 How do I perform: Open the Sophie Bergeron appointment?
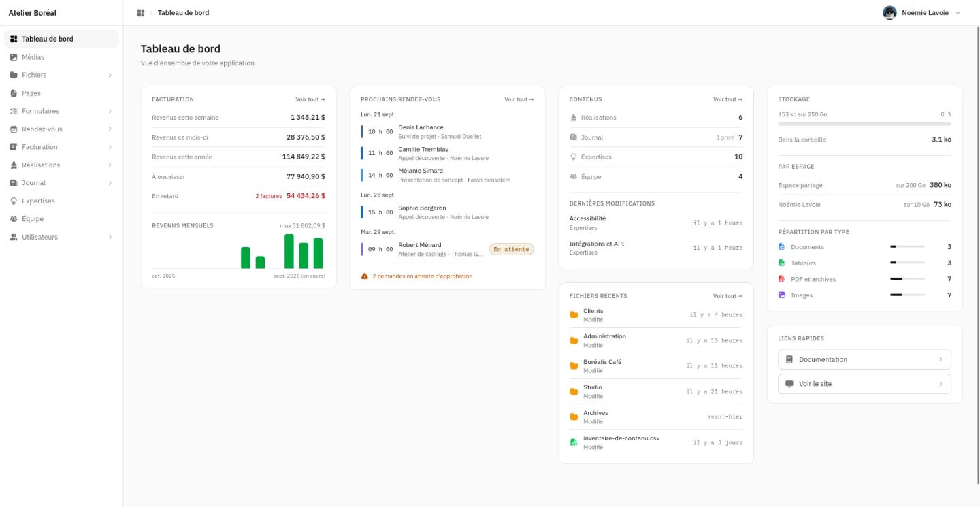pos(447,212)
